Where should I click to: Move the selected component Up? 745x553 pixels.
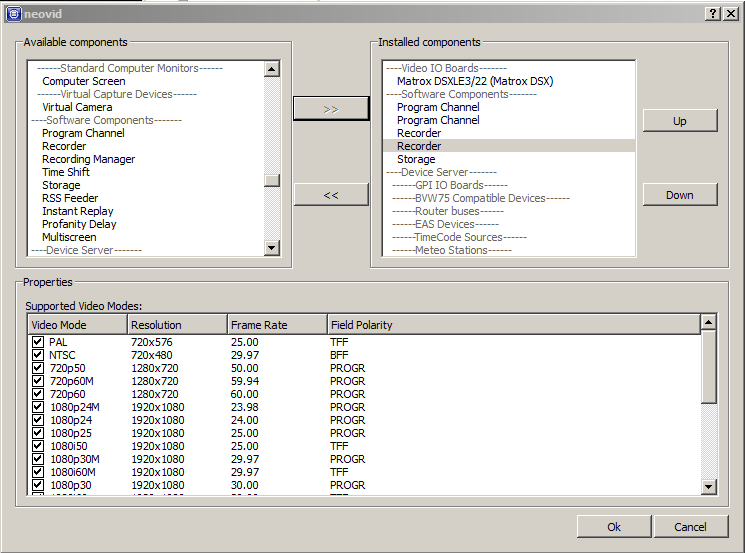click(680, 121)
